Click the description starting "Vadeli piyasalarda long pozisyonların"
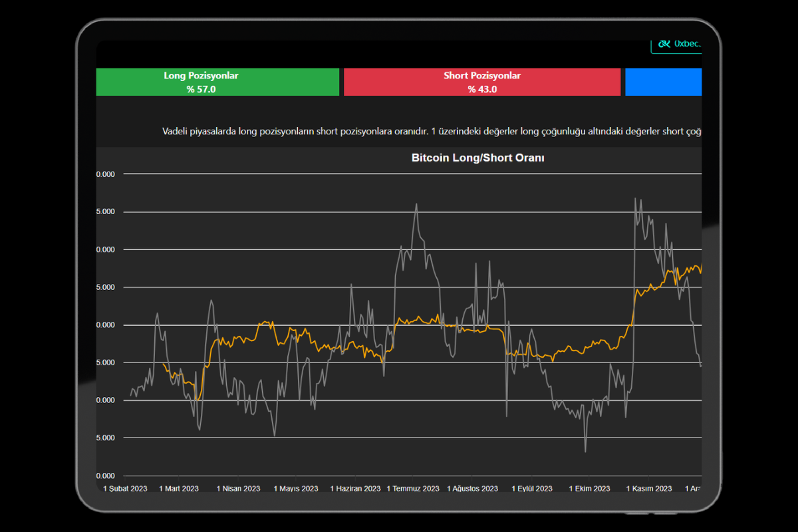This screenshot has width=798, height=532. pyautogui.click(x=432, y=131)
